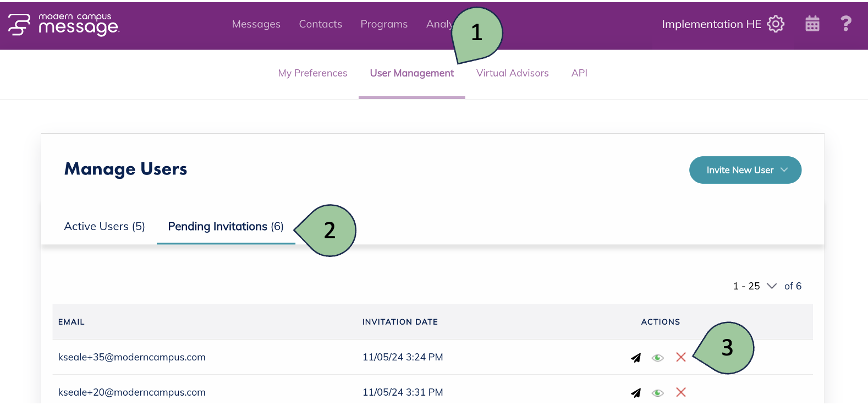Select the Pending Invitations tab

pos(226,227)
